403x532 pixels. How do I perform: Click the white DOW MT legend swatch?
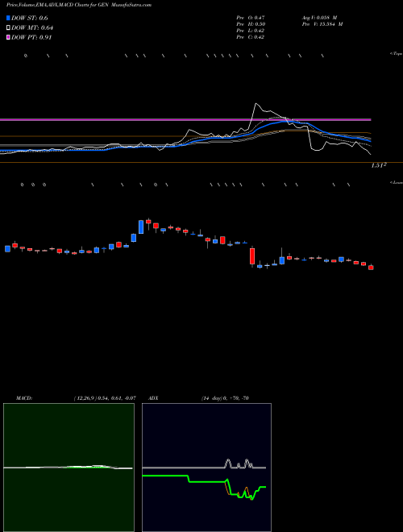tap(8, 27)
